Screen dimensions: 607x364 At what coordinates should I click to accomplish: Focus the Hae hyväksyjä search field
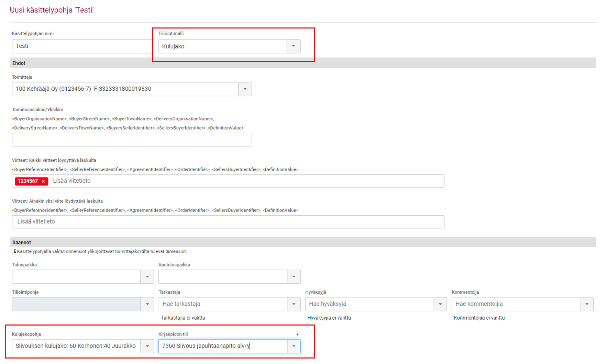[369, 304]
